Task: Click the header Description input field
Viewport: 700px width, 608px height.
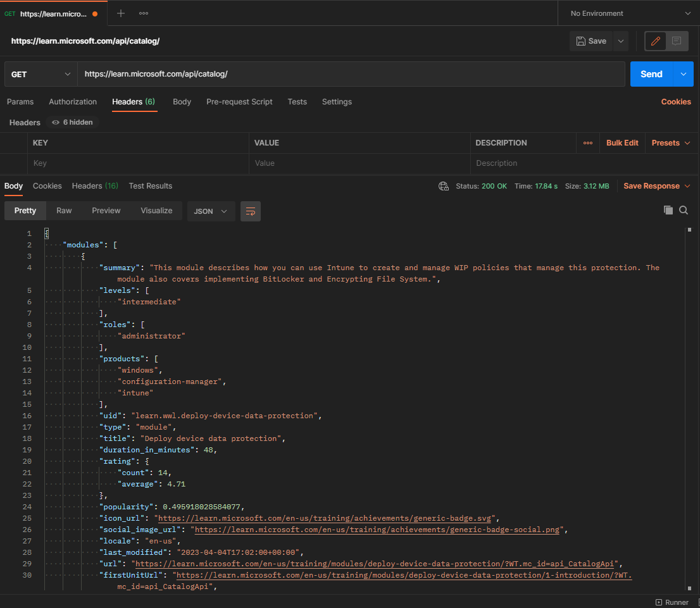Action: point(584,163)
